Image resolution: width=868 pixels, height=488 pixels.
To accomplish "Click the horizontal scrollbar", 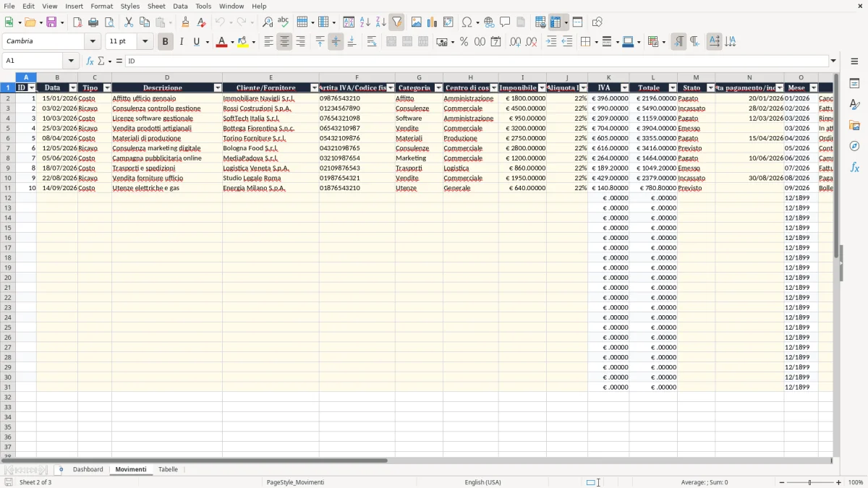I will pos(195,461).
